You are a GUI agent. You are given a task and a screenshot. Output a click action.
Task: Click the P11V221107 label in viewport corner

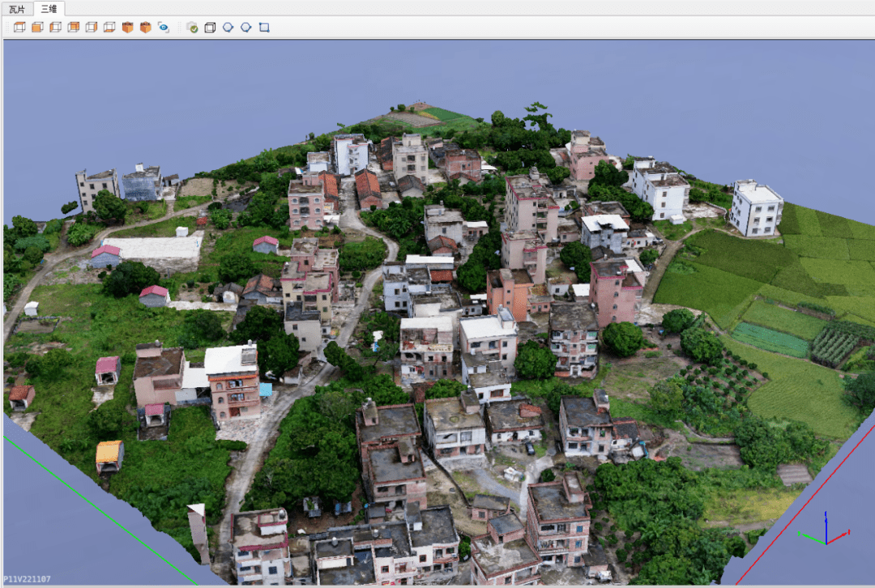27,579
